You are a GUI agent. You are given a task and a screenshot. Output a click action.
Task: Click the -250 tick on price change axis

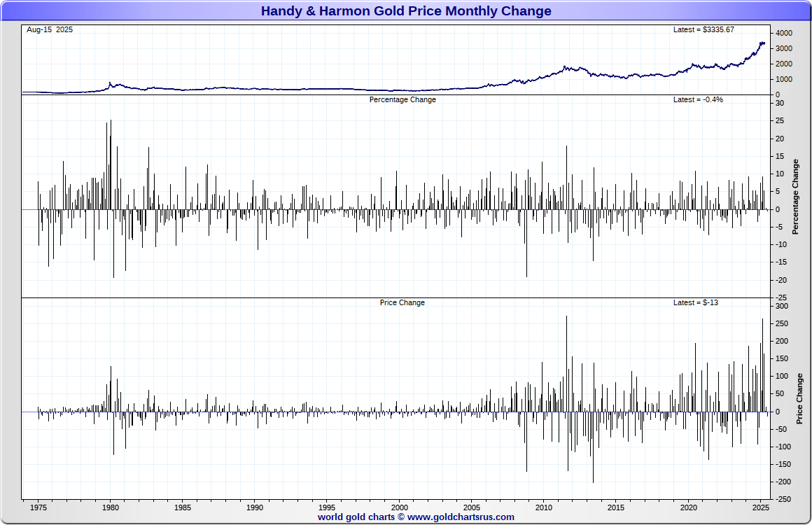tap(783, 499)
